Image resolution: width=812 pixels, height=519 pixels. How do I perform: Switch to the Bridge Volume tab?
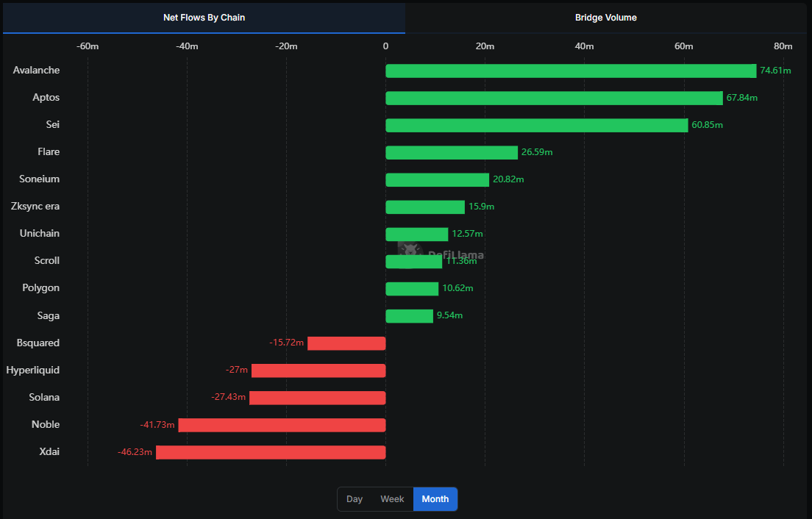605,18
